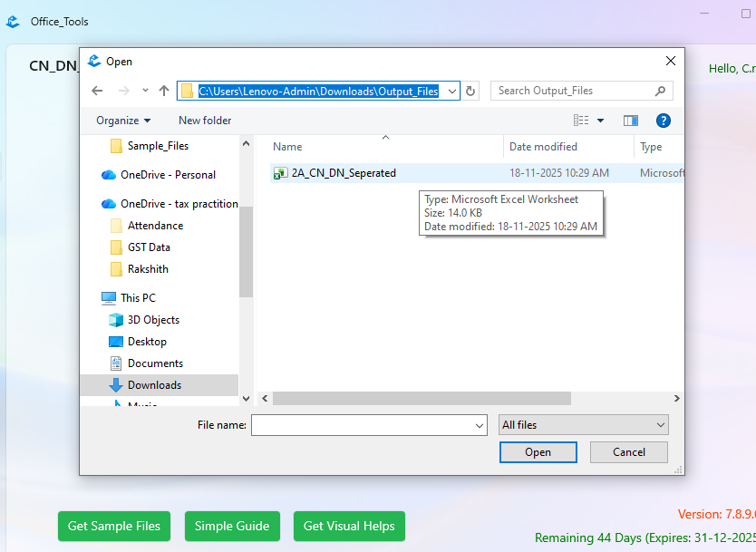Viewport: 756px width, 552px height.
Task: Click the Back navigation arrow
Action: 97,91
